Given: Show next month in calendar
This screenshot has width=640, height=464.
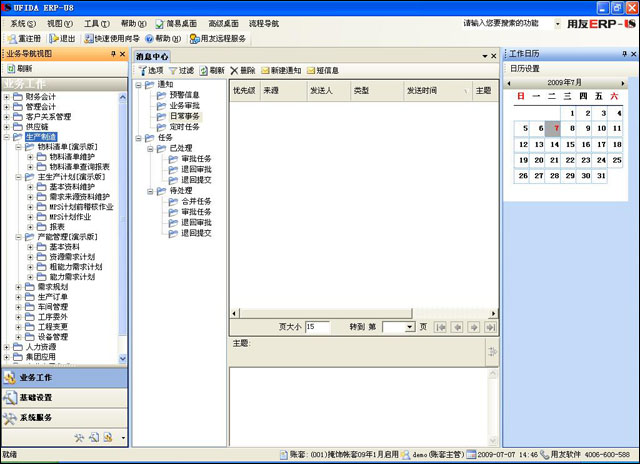Looking at the screenshot, I should coord(623,83).
